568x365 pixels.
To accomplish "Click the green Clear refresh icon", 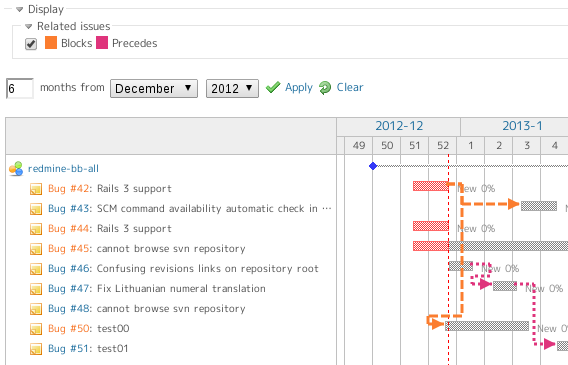I will click(x=325, y=88).
